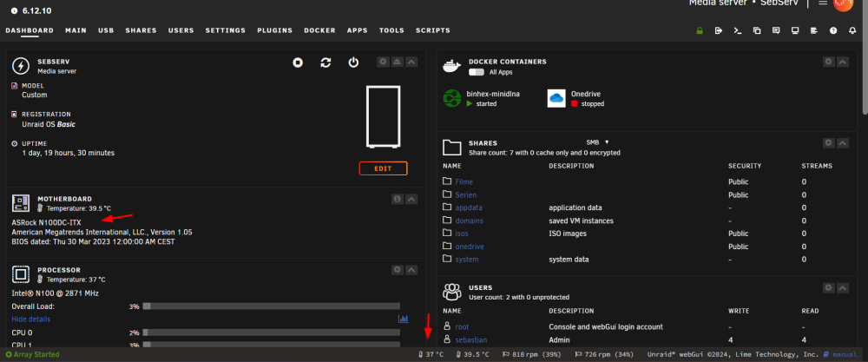This screenshot has width=868, height=362.
Task: Open the Plugins tab
Action: click(x=274, y=30)
